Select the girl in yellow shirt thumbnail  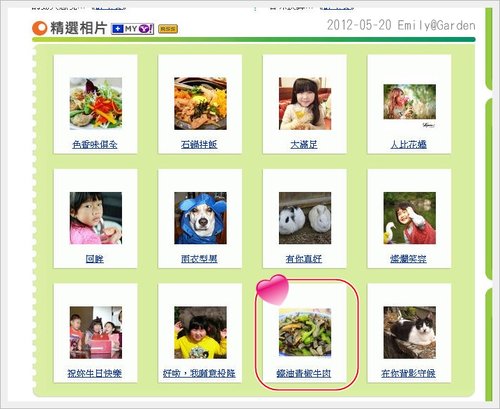200,332
